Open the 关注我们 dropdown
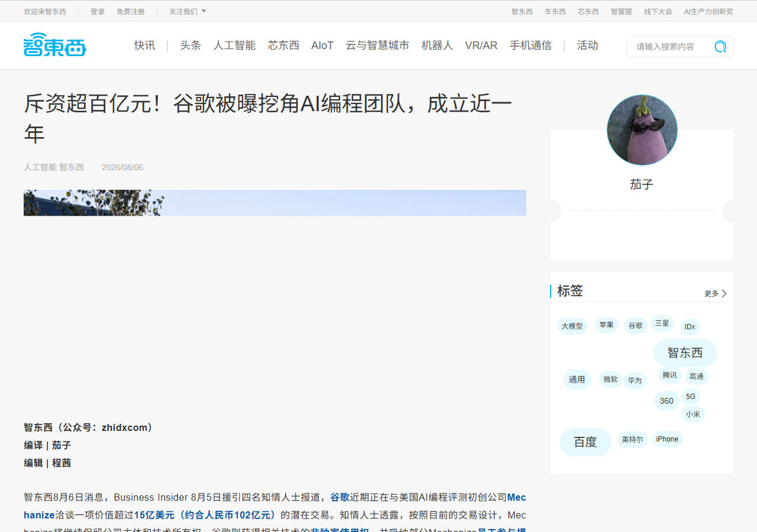Screen dimensions: 757x532 click(x=187, y=11)
